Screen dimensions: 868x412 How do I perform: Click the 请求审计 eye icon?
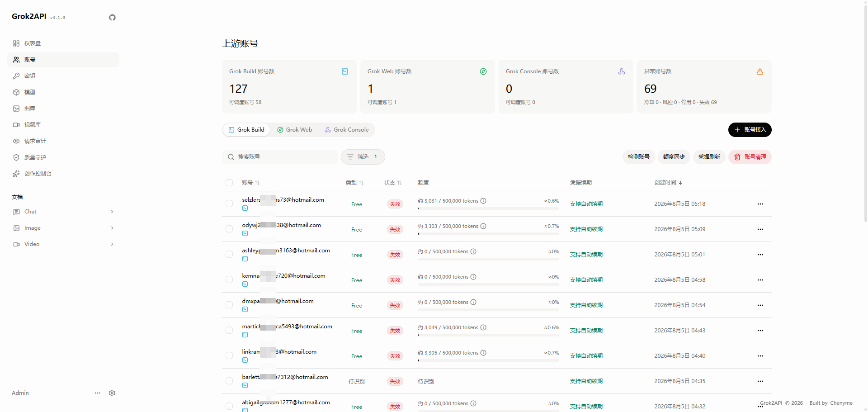16,141
